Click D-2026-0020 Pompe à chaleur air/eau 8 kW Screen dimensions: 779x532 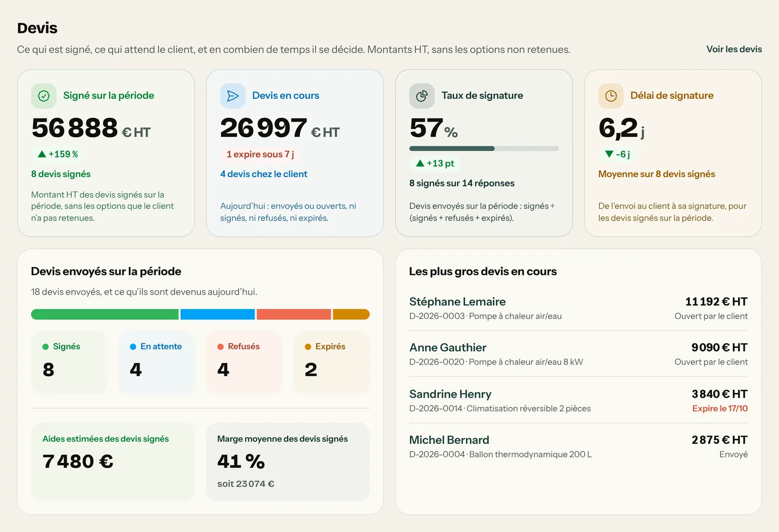tap(496, 362)
